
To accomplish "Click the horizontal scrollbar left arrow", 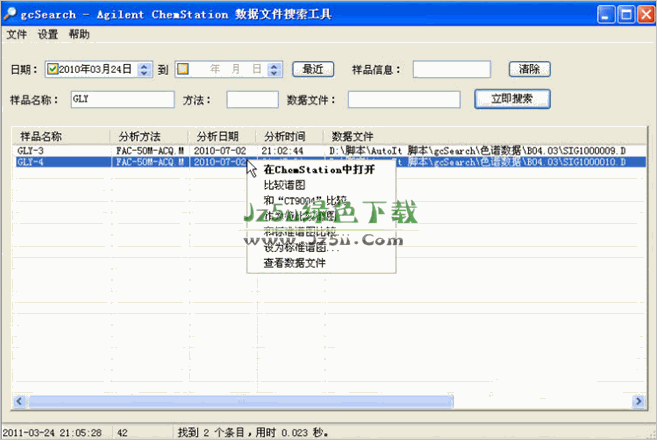I will click(19, 401).
